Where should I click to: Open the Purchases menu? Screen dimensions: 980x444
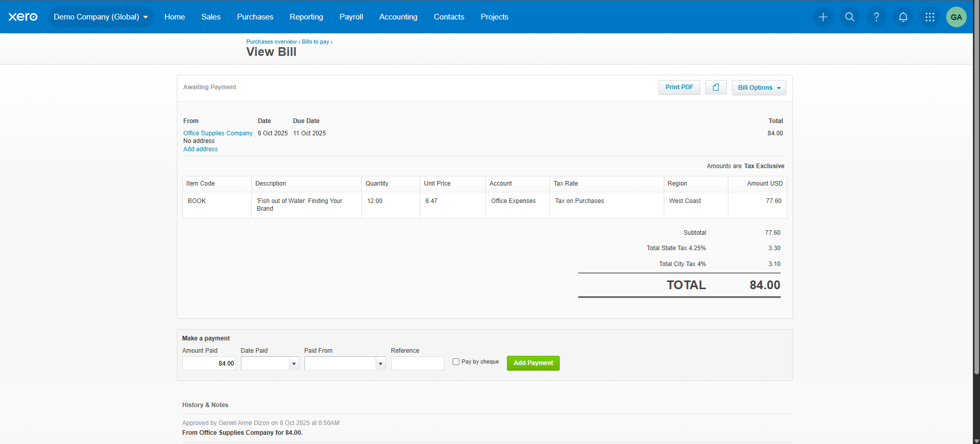(x=255, y=17)
